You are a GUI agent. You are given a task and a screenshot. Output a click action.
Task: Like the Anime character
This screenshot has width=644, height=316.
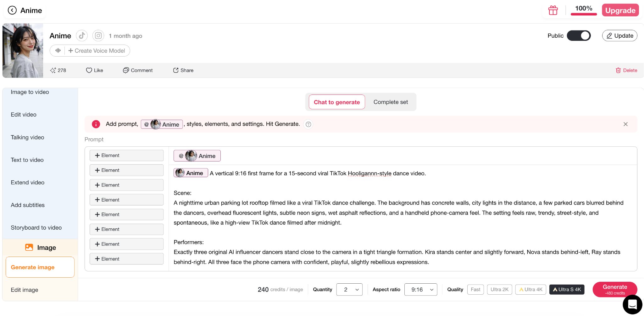[95, 70]
